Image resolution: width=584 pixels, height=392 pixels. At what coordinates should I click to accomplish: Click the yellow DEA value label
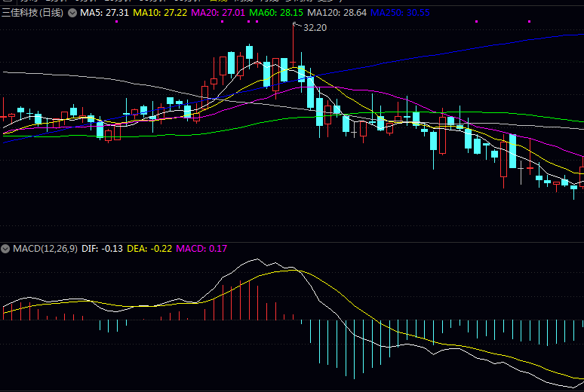pyautogui.click(x=149, y=248)
